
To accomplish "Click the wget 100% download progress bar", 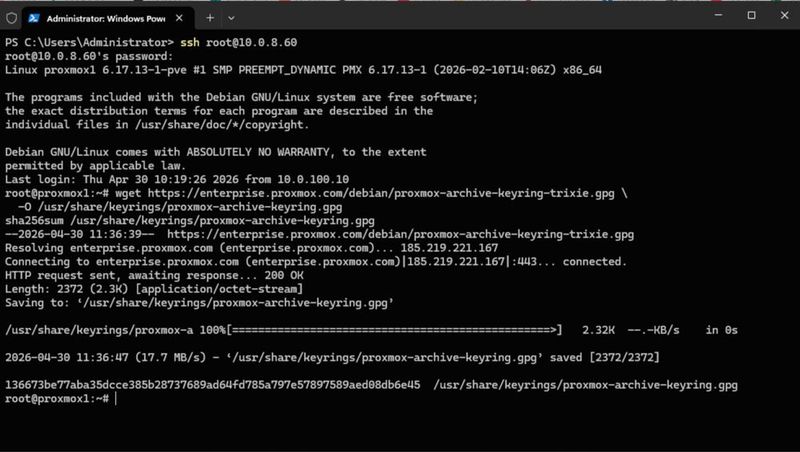I will [394, 330].
